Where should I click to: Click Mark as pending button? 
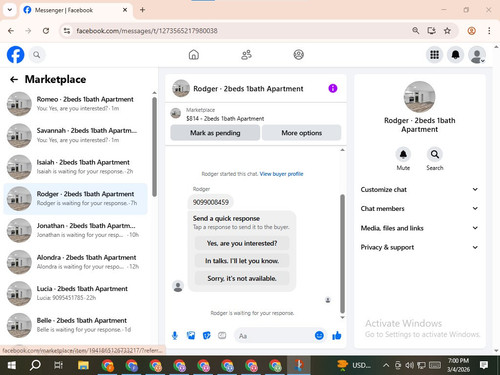(x=215, y=133)
